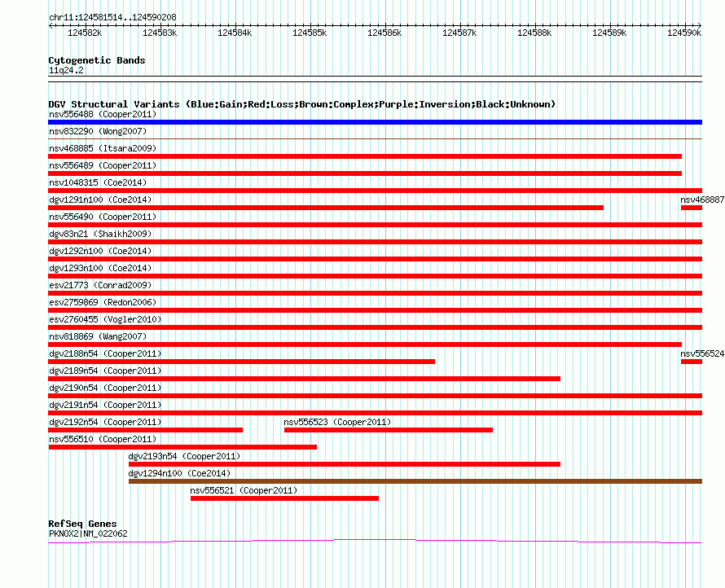
Task: Click the 124584k ruler tick label
Action: tap(235, 33)
